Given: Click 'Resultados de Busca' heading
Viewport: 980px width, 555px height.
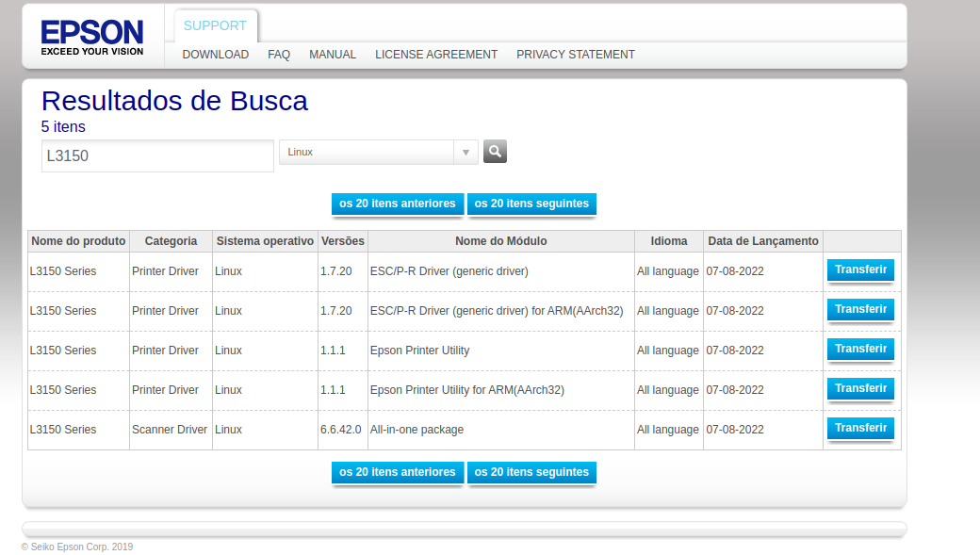Looking at the screenshot, I should 174,101.
